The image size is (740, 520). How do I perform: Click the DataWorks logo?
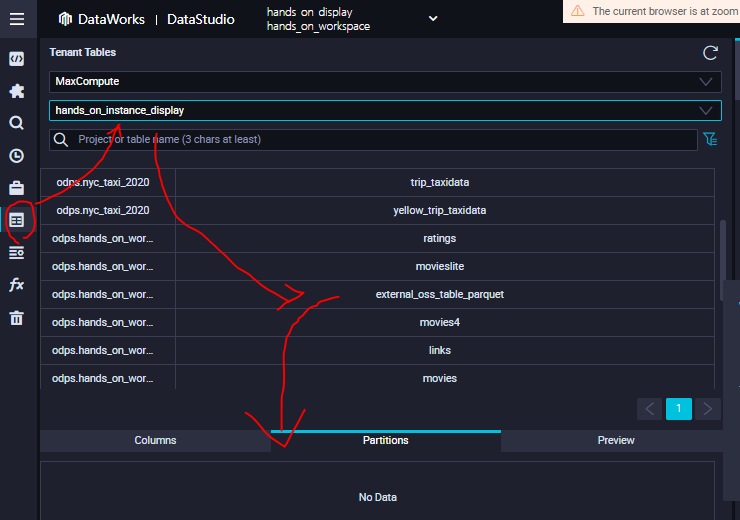coord(65,19)
